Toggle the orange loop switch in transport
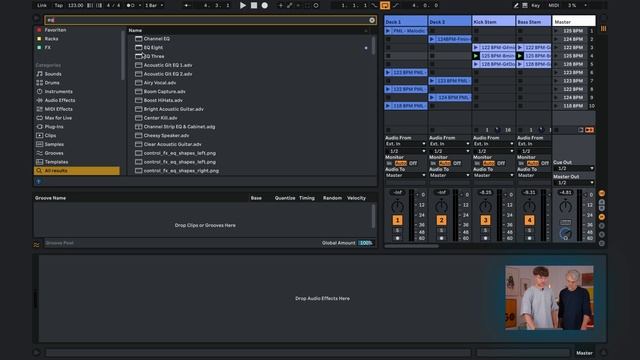640x360 pixels. click(385, 5)
